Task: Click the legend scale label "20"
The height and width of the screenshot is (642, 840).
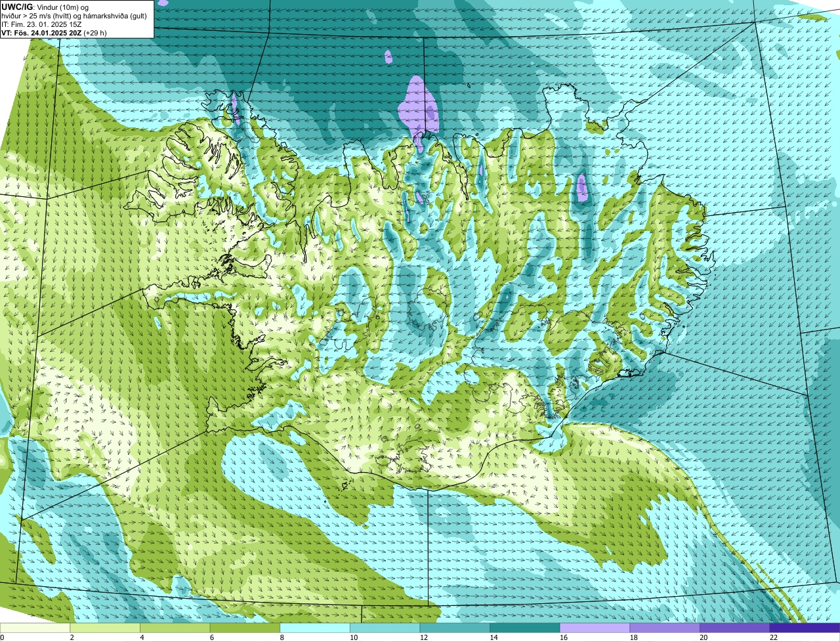Action: pyautogui.click(x=703, y=637)
